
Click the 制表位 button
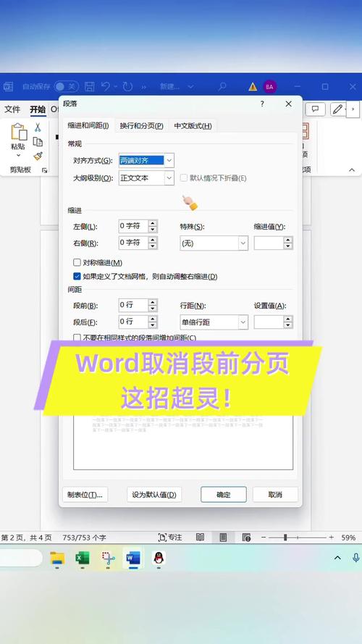tap(85, 495)
